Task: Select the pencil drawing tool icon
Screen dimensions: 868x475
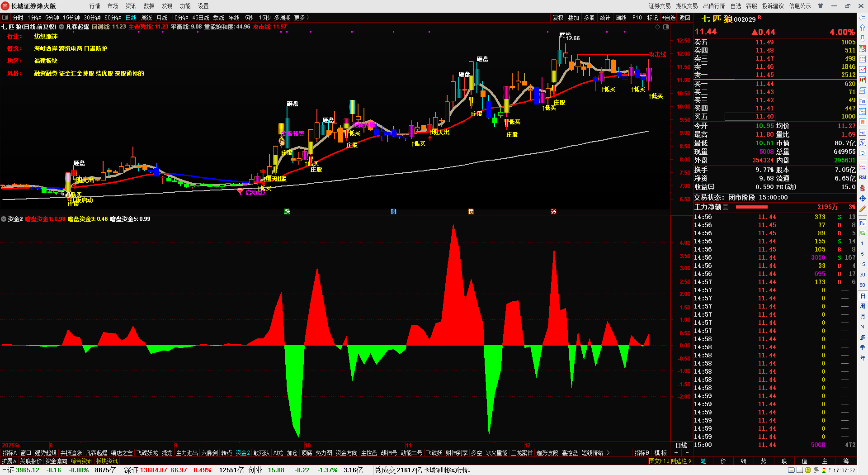Action: 863,209
